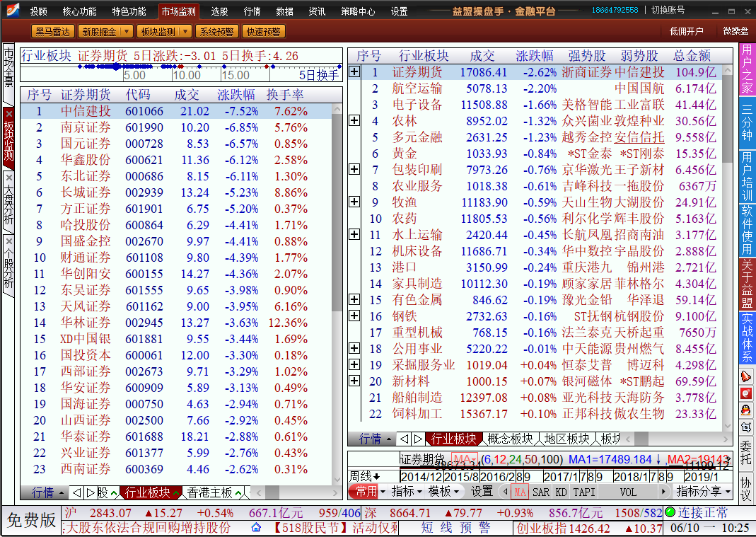Screen dimensions: 756x537
Task: Select the MA indicator button
Action: click(520, 492)
